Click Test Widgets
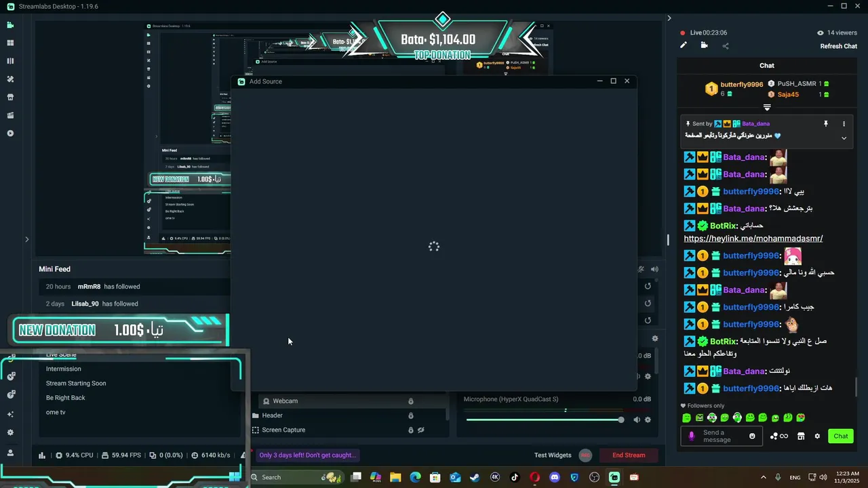This screenshot has height=488, width=868. coord(553,455)
